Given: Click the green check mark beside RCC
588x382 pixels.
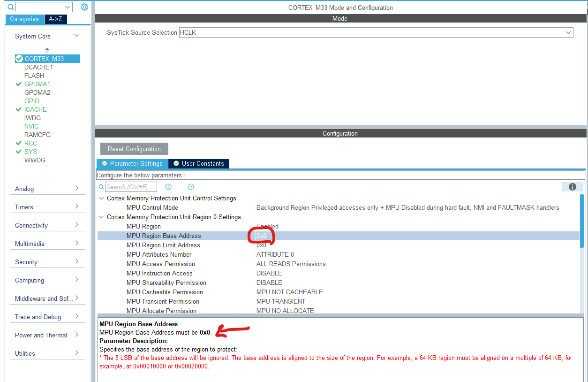Looking at the screenshot, I should (x=19, y=143).
